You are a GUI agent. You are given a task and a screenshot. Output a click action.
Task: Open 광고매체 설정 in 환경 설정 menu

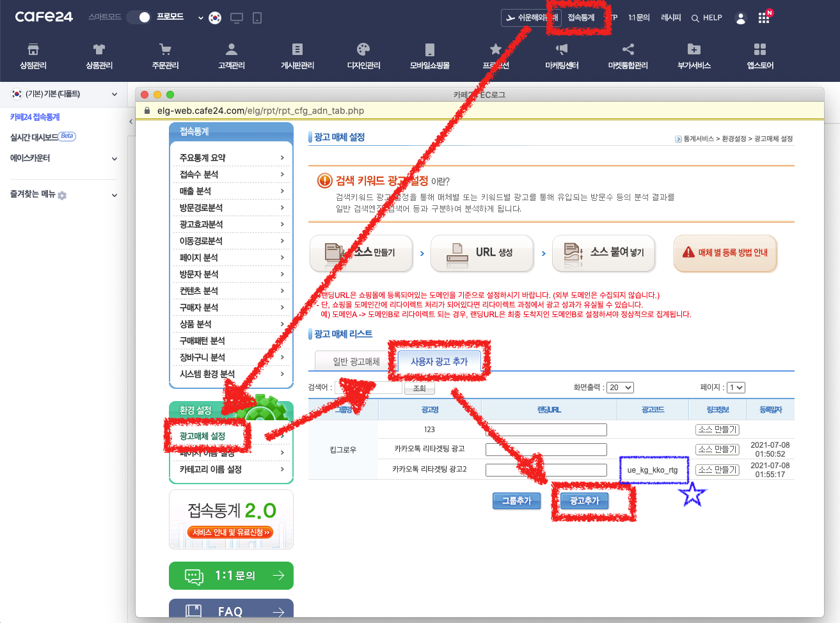[203, 436]
